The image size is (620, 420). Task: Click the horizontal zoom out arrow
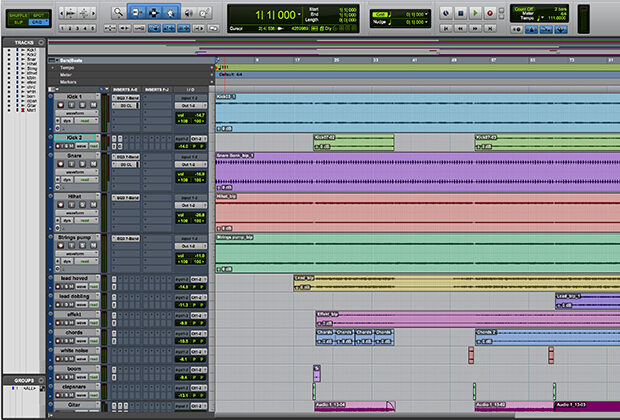(61, 13)
